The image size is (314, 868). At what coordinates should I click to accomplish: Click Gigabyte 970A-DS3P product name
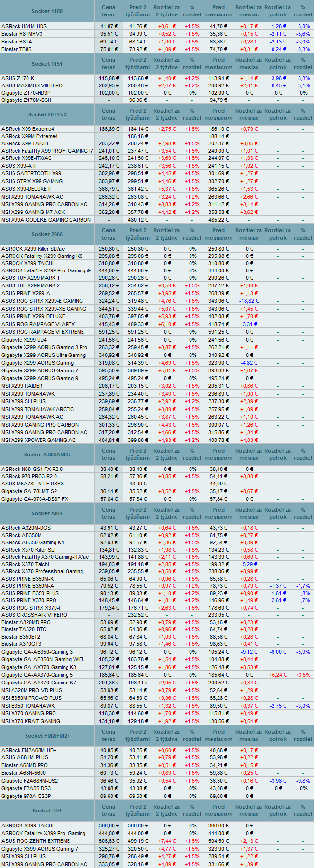pos(26,796)
